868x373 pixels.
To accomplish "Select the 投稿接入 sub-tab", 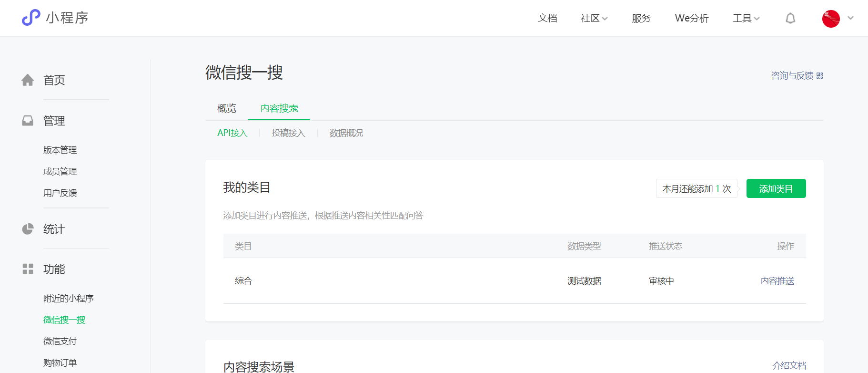I will (x=288, y=133).
